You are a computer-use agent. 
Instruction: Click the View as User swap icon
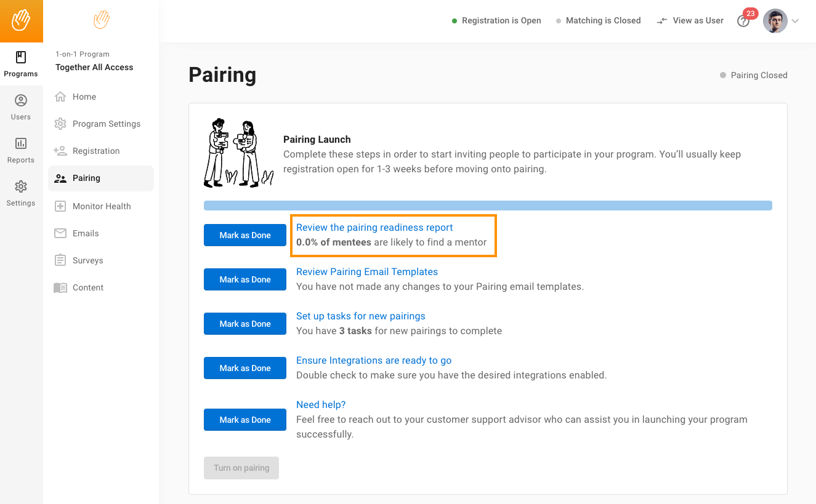662,20
